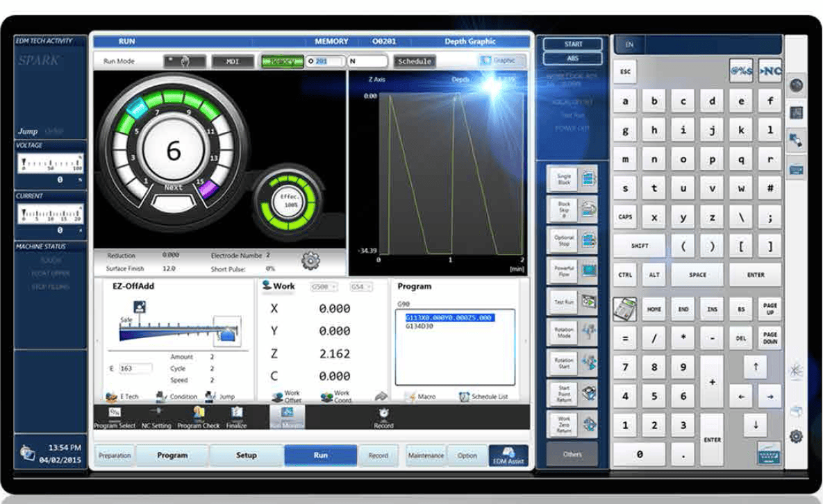Viewport: 823px width, 504px height.
Task: Expand the G500 dropdown
Action: tap(323, 287)
